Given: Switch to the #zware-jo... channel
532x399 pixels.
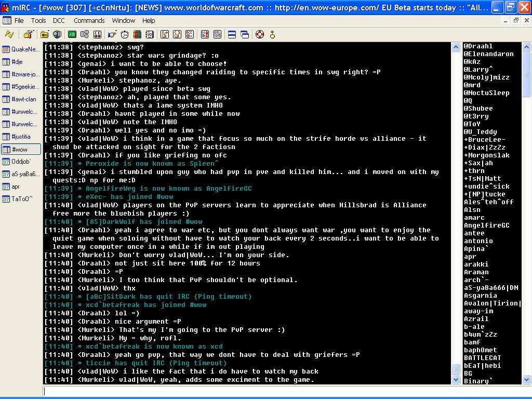Looking at the screenshot, I should click(x=21, y=74).
